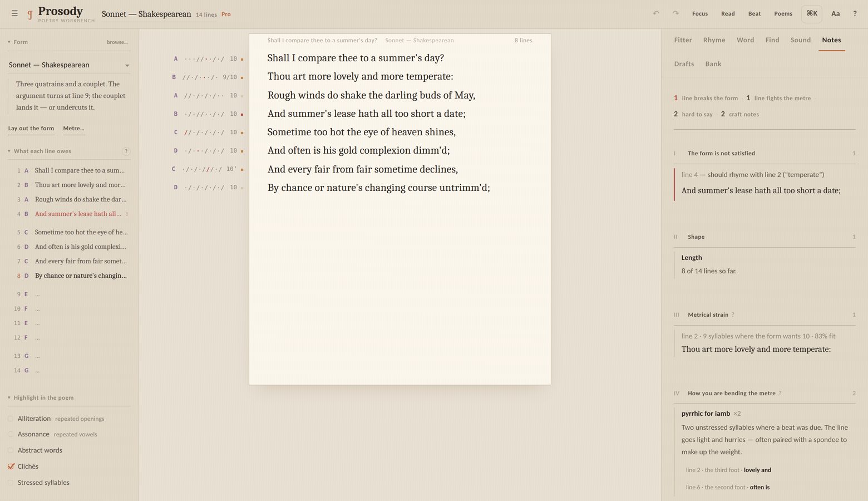Image resolution: width=868 pixels, height=501 pixels.
Task: Click the Pro badge in the header
Action: point(226,14)
